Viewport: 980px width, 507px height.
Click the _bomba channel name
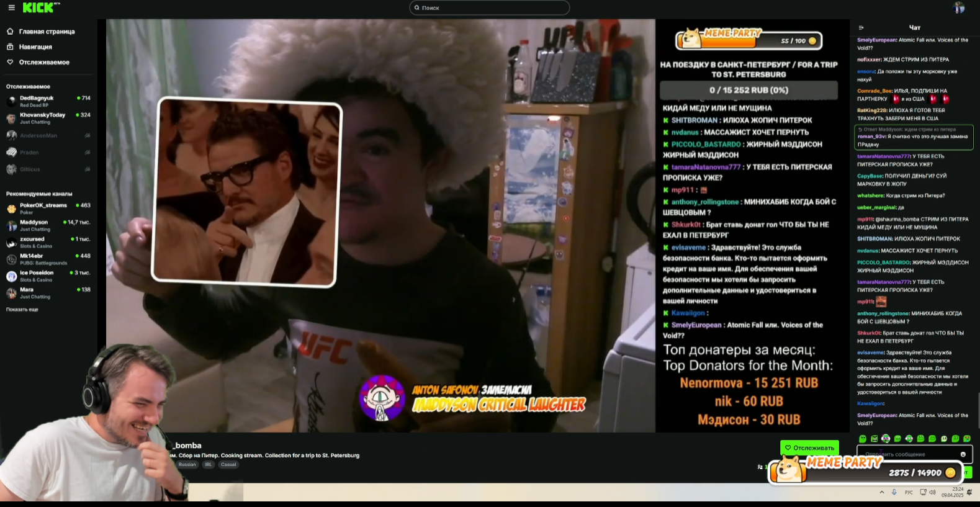pyautogui.click(x=187, y=445)
